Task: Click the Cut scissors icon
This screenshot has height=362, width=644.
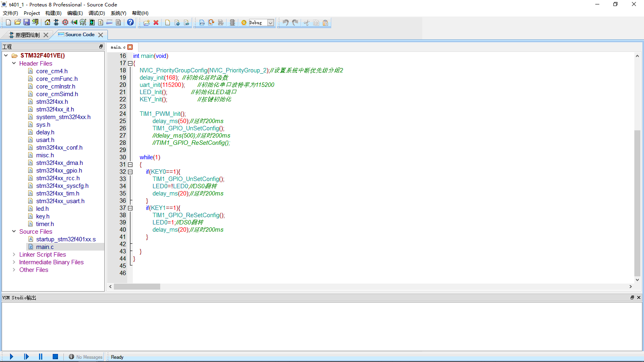Action: (307, 23)
